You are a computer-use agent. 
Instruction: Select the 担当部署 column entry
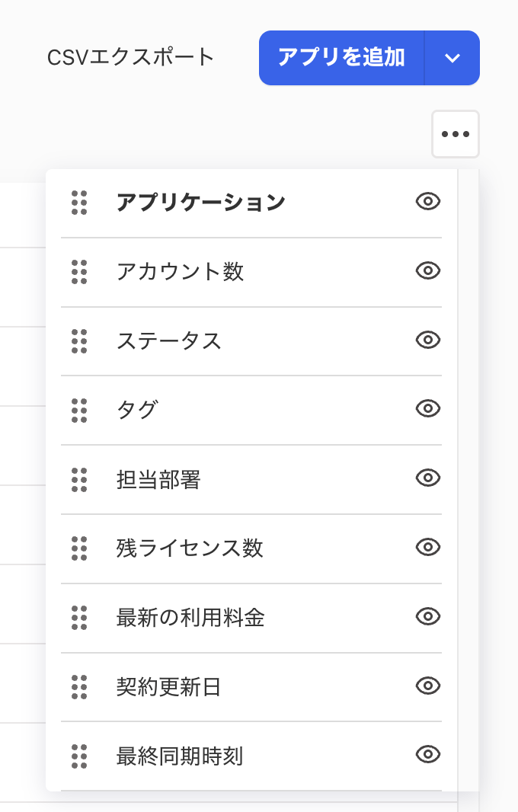coord(158,480)
